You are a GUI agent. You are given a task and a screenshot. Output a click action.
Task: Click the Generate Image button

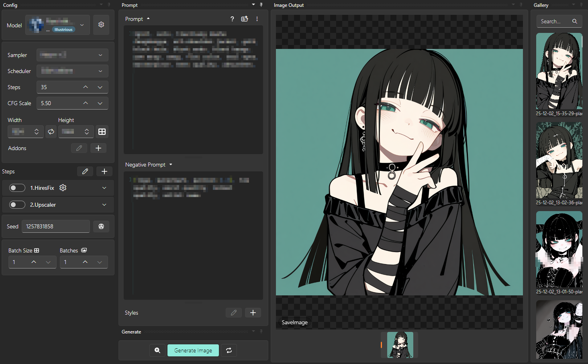193,350
